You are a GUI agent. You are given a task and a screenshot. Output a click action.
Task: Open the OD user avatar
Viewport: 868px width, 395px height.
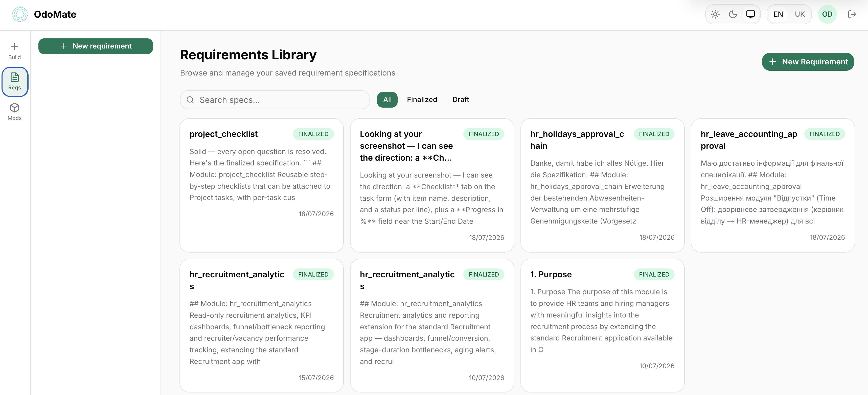[827, 14]
